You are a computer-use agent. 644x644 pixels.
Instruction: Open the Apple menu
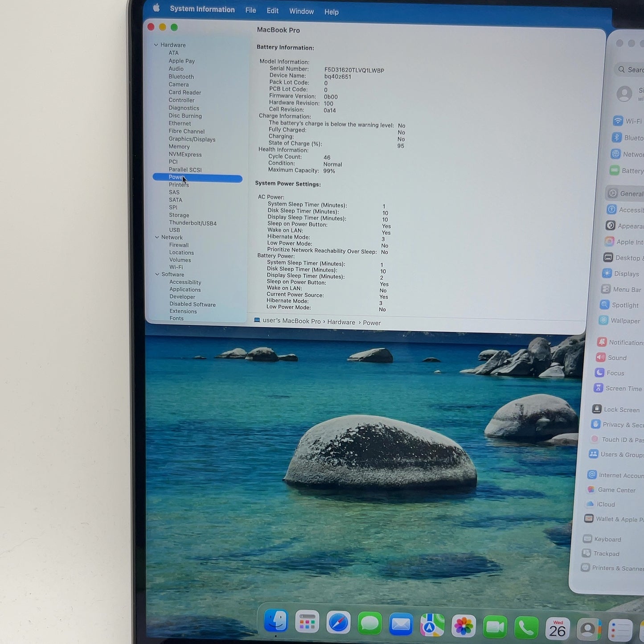[x=156, y=8]
